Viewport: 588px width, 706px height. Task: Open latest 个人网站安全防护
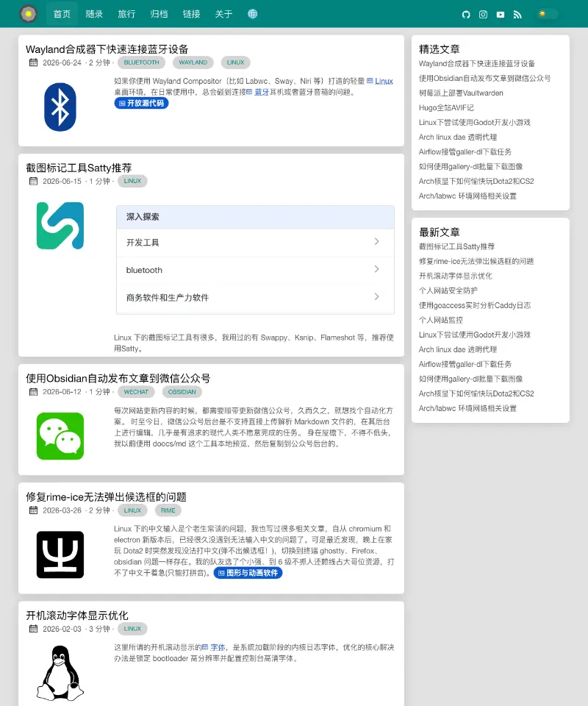pos(448,291)
